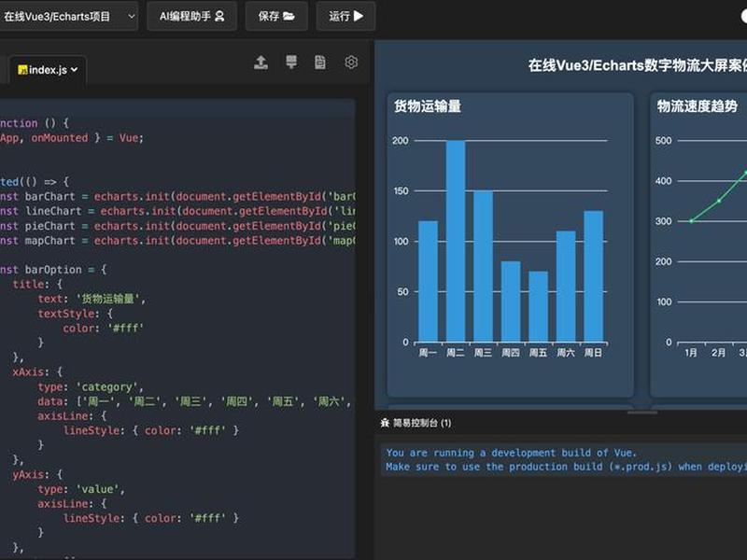Select the index.js file tab
Image resolution: width=747 pixels, height=560 pixels.
pyautogui.click(x=48, y=70)
